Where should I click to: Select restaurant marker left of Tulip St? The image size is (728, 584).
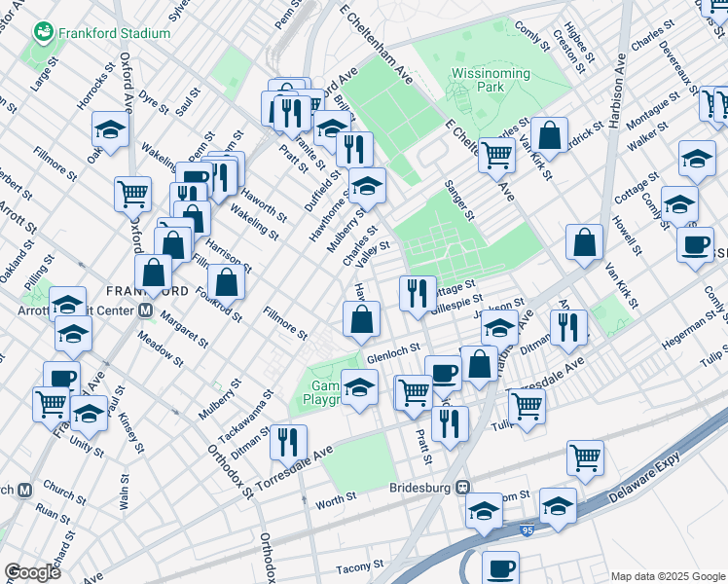tap(450, 427)
